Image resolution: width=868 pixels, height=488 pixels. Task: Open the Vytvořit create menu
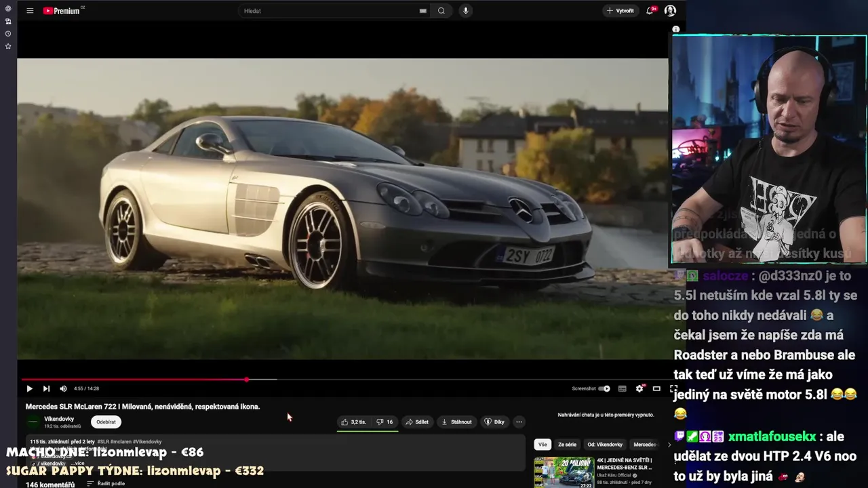tap(620, 11)
